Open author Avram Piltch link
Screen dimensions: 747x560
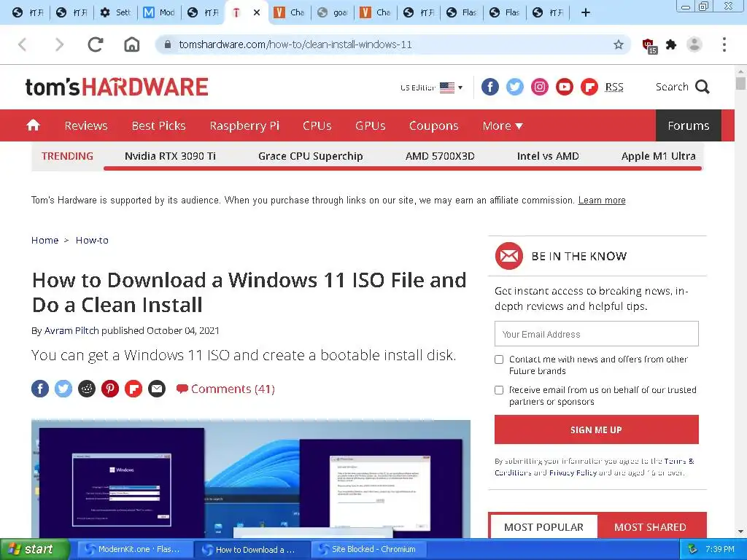71,330
